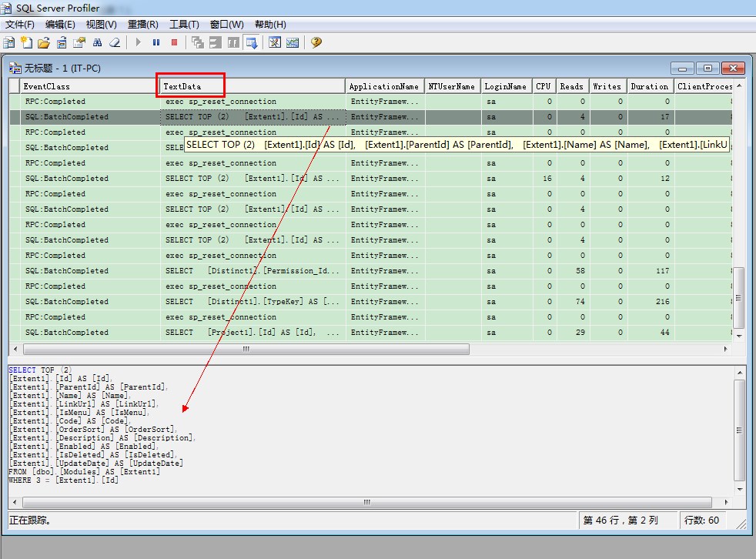
Task: Open the 文件(F) menu
Action: coord(20,25)
